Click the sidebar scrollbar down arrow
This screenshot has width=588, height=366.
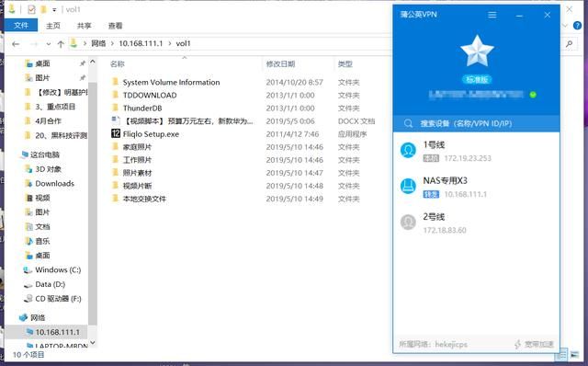[x=93, y=343]
